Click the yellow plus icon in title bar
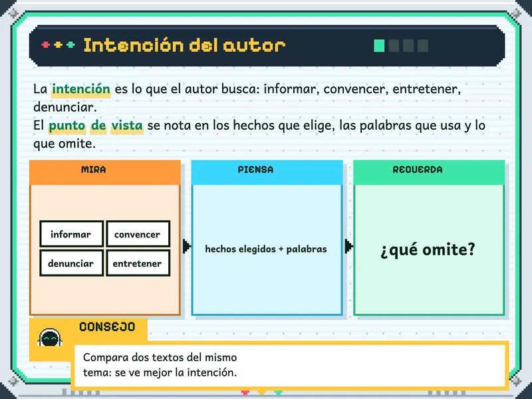532x399 pixels. tap(58, 45)
